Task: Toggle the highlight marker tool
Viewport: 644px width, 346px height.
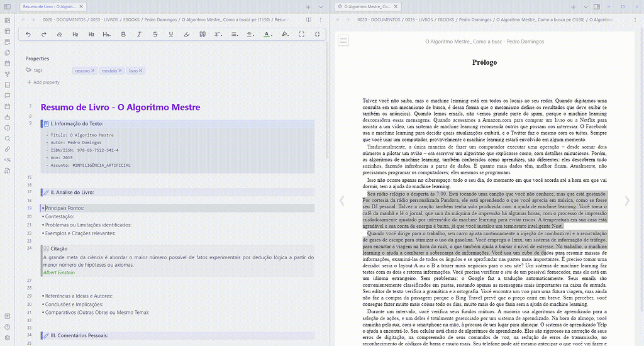Action: point(186,35)
